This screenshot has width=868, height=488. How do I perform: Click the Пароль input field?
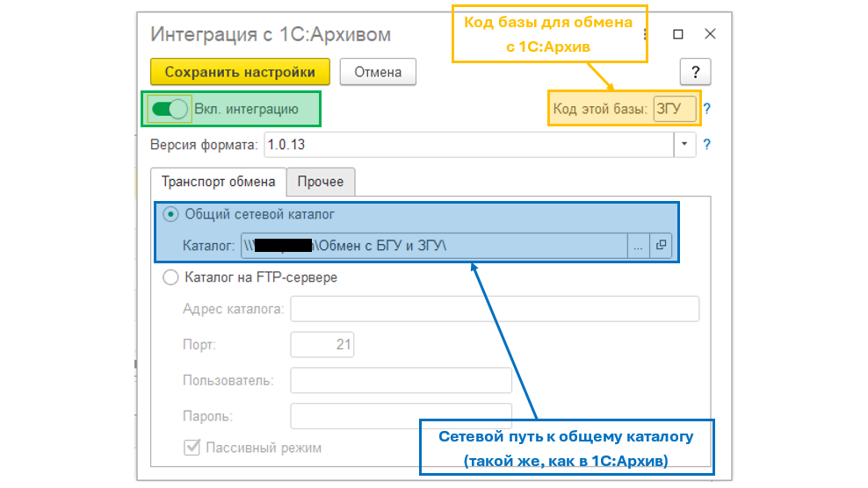(x=401, y=416)
